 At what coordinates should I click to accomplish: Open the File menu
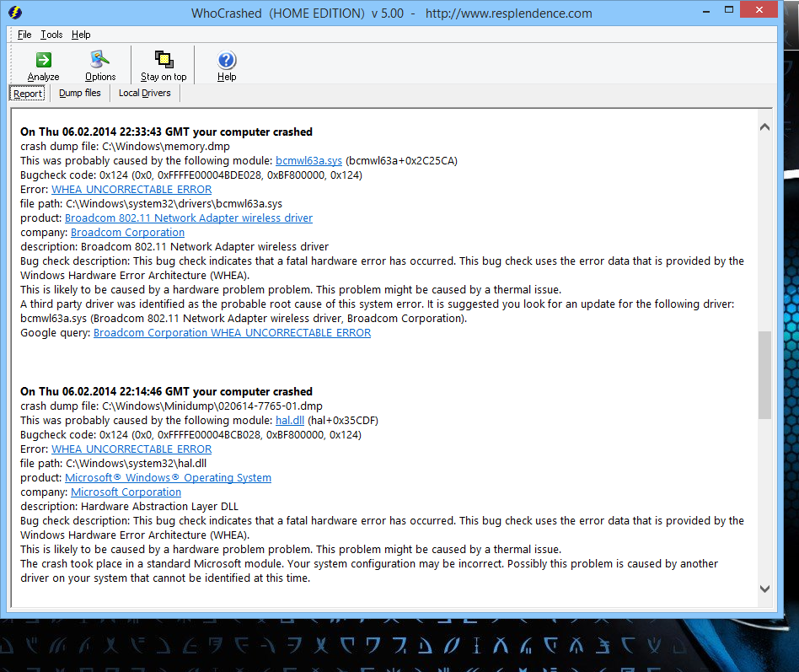tap(24, 35)
